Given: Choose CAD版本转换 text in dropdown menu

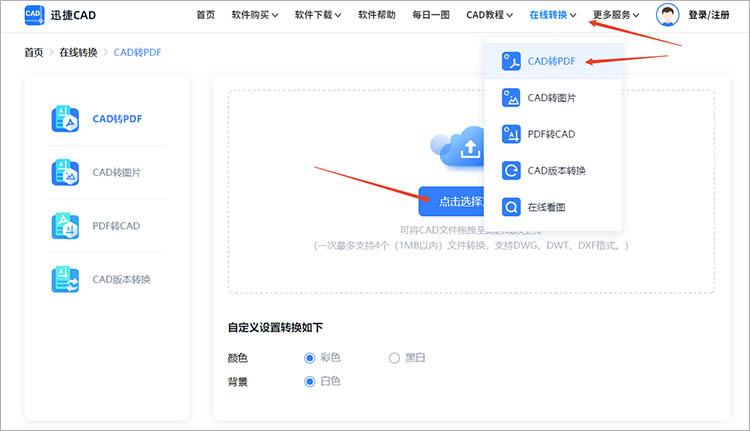Looking at the screenshot, I should 556,171.
